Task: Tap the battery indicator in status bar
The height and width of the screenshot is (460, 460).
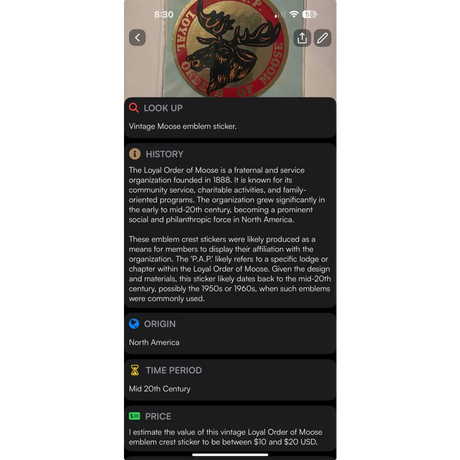Action: (310, 14)
